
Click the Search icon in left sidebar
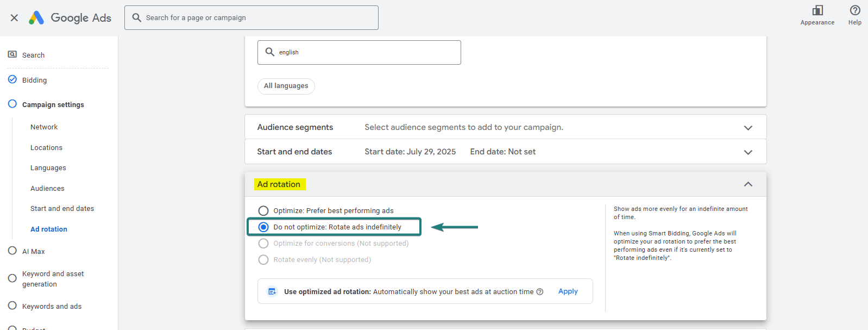click(12, 55)
